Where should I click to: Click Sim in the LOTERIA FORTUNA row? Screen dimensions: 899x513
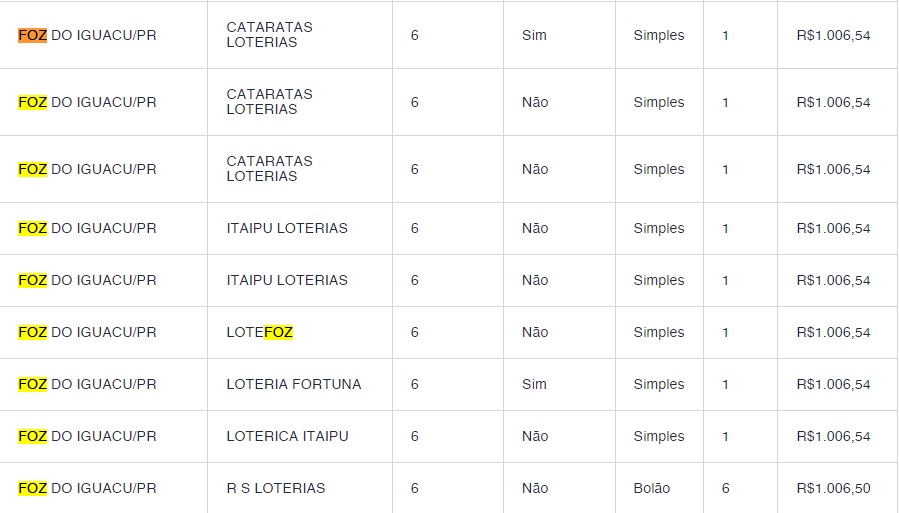[534, 384]
